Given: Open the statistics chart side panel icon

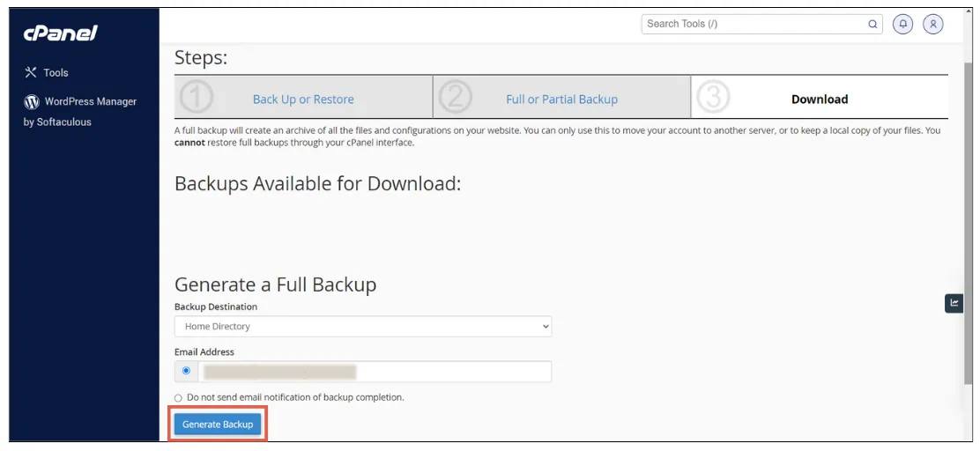Looking at the screenshot, I should coord(954,303).
